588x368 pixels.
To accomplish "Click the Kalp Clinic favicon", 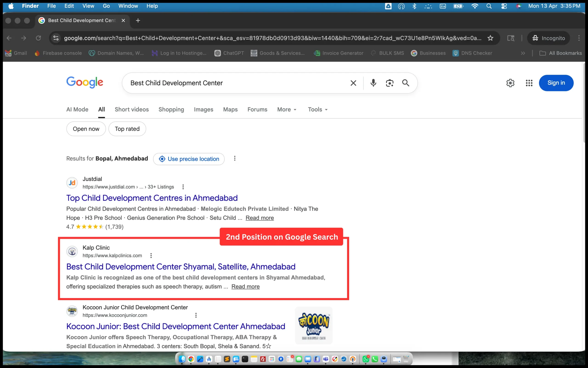I will (72, 251).
